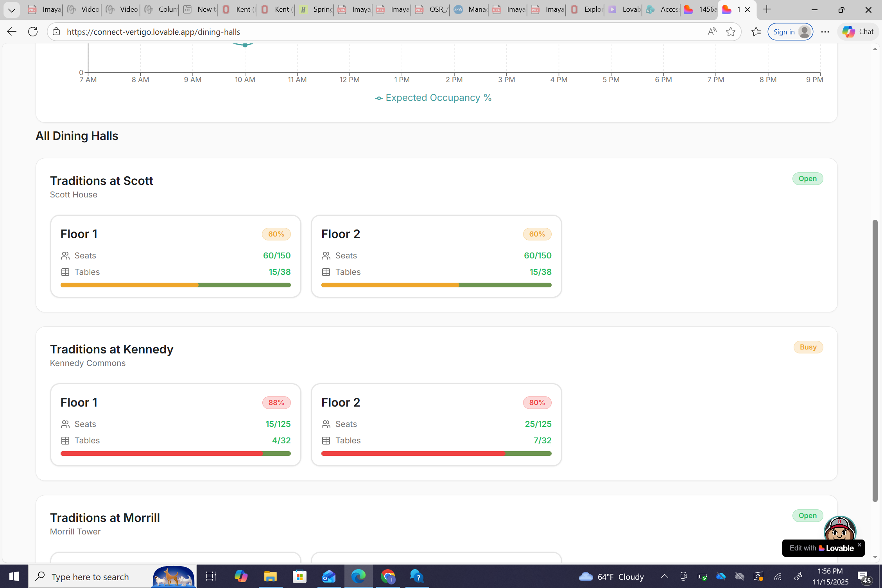
Task: Click the browser Refresh icon
Action: pos(33,32)
